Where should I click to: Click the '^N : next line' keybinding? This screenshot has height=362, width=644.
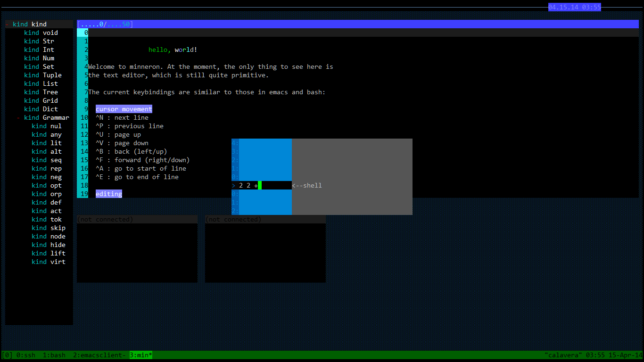tap(122, 118)
